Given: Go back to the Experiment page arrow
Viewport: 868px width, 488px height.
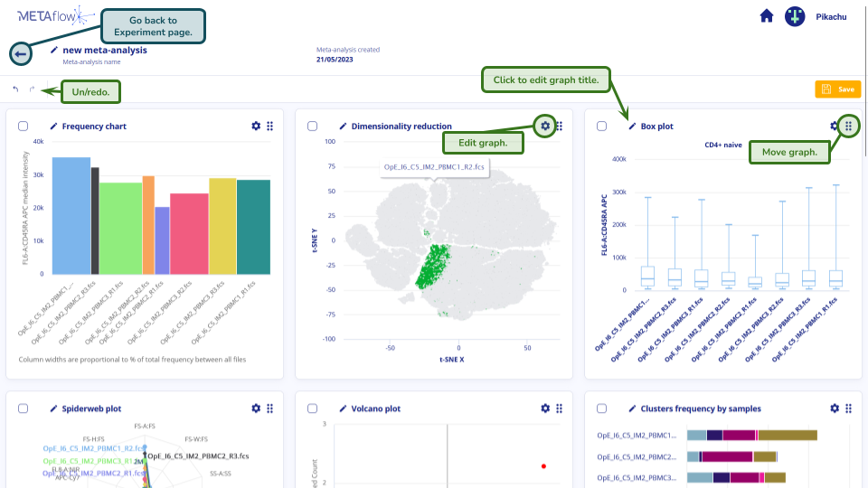Looking at the screenshot, I should pos(22,54).
